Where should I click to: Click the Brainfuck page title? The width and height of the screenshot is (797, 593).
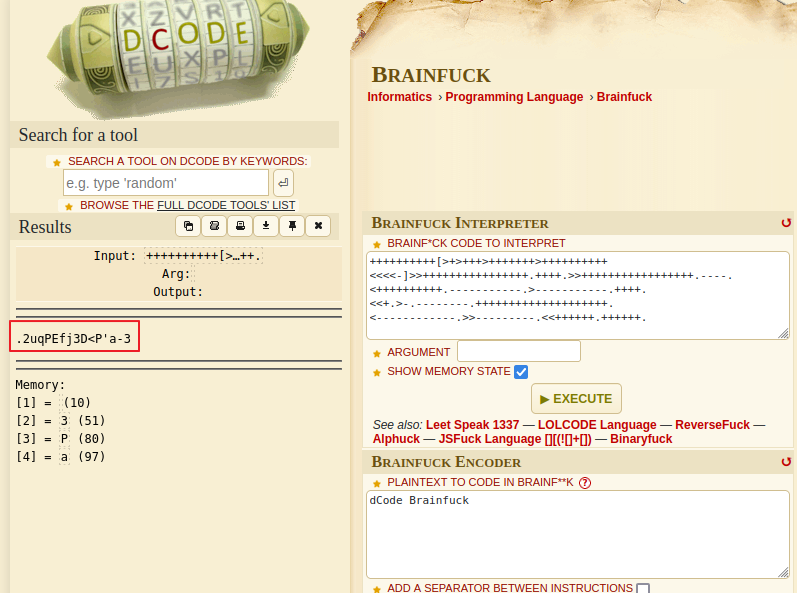click(x=431, y=75)
